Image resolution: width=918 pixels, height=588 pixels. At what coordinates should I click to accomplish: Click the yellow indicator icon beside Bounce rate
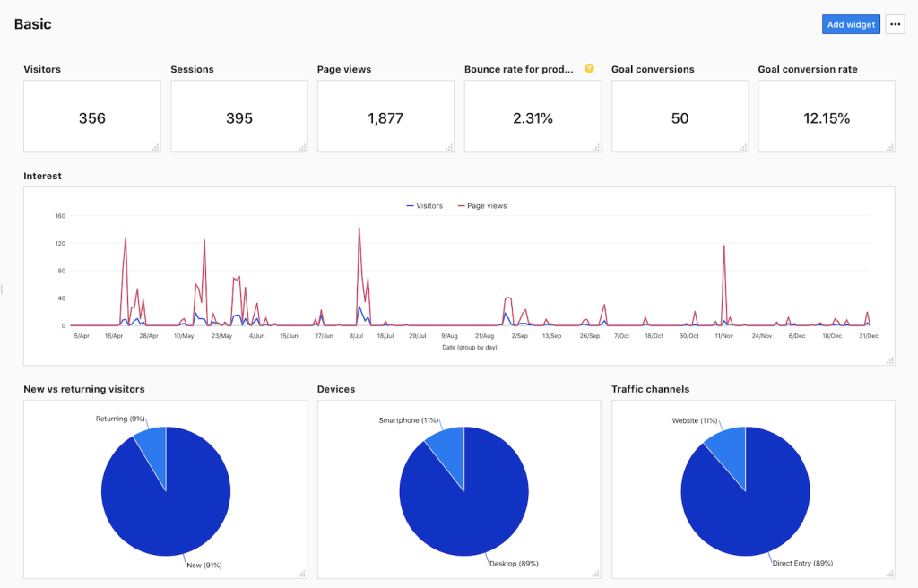[x=590, y=68]
